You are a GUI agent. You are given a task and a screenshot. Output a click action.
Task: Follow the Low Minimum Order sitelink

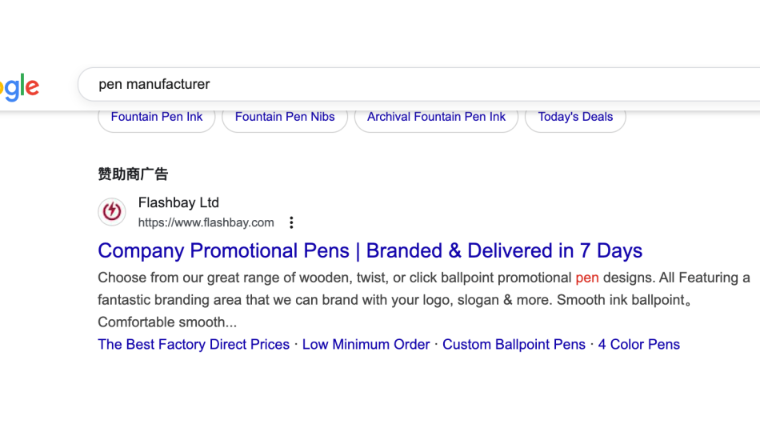pyautogui.click(x=366, y=344)
